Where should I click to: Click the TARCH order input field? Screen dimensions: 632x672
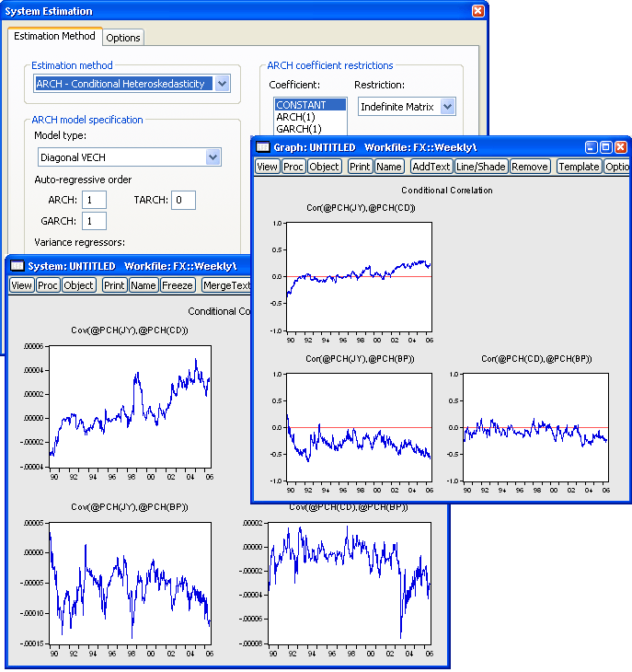183,200
